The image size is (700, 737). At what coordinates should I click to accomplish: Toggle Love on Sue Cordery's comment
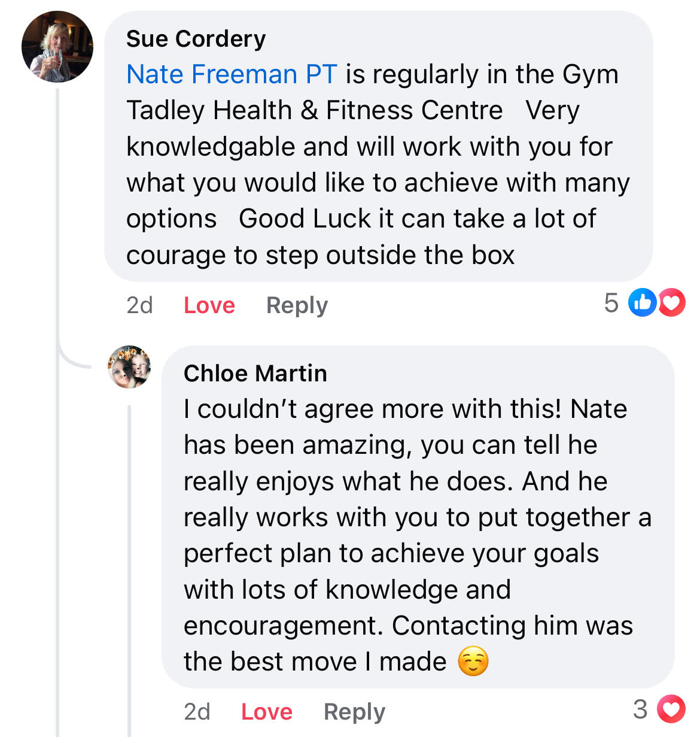coord(209,305)
